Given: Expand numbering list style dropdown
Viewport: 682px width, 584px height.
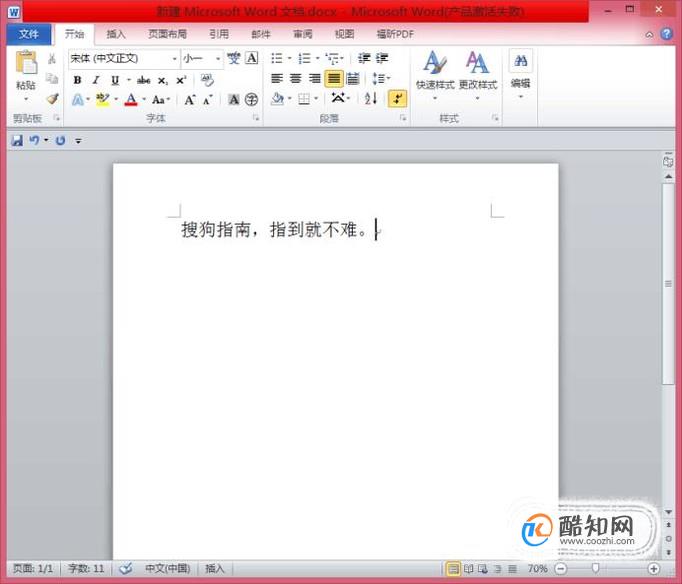Looking at the screenshot, I should [318, 58].
